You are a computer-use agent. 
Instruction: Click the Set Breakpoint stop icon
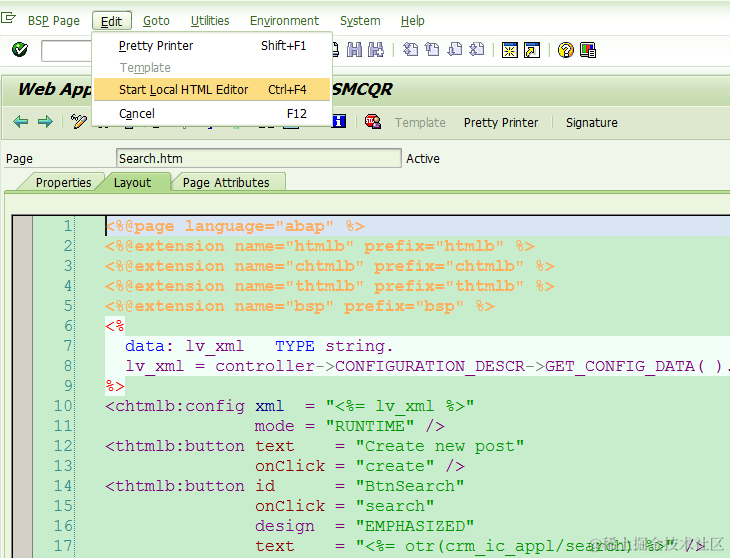tap(373, 121)
